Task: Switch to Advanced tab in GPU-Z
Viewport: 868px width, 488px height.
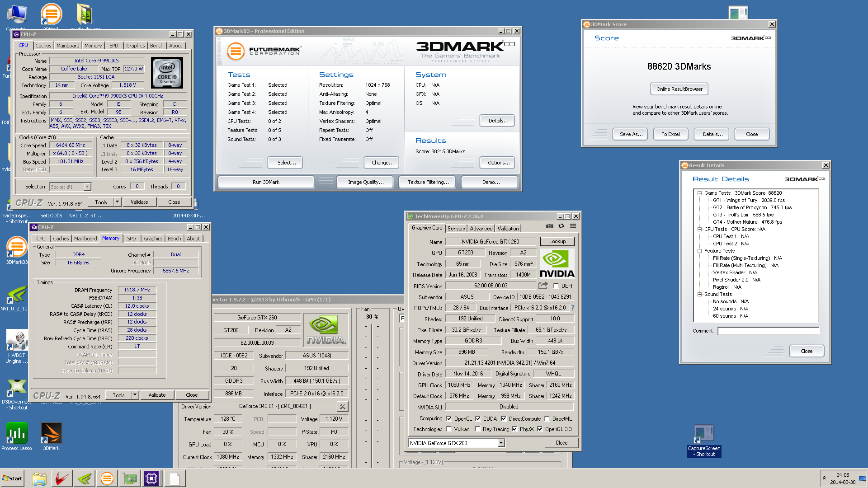Action: tap(481, 229)
